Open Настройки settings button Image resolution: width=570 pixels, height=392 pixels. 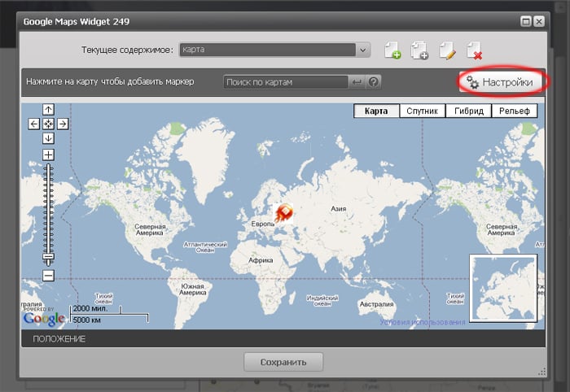click(x=500, y=82)
